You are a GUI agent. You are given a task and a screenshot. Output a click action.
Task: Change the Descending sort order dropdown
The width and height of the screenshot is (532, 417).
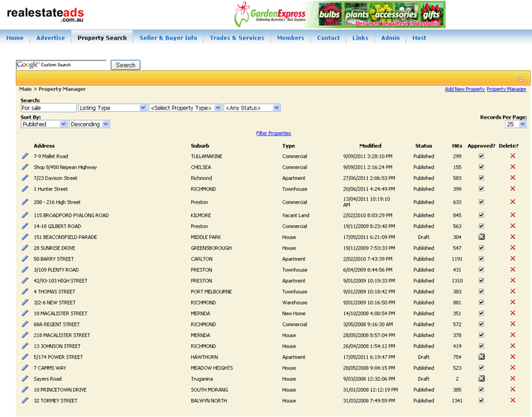(x=90, y=124)
